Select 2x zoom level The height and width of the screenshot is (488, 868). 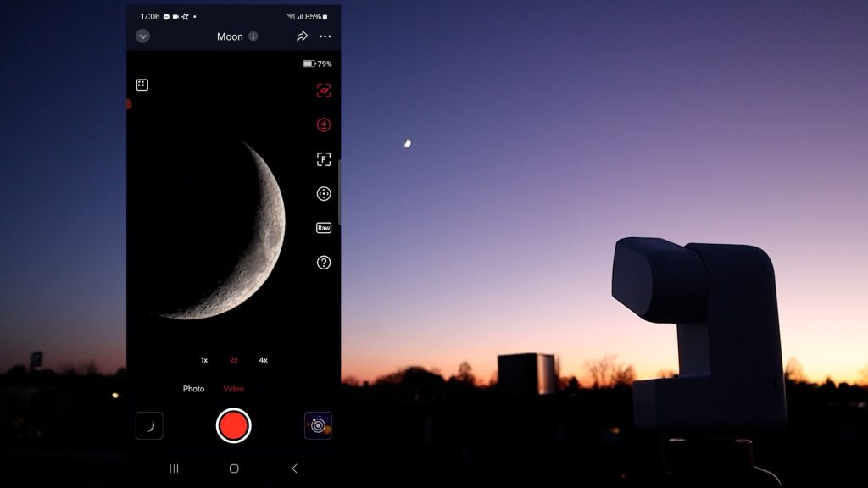click(234, 360)
